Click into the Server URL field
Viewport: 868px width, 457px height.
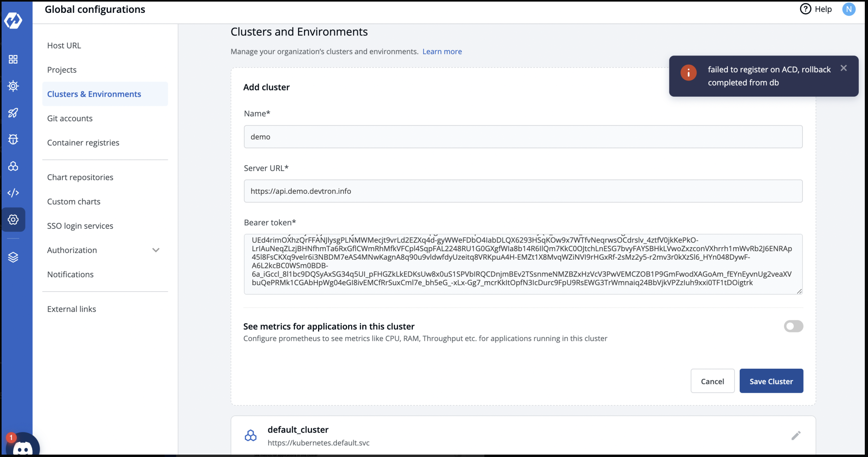coord(523,191)
